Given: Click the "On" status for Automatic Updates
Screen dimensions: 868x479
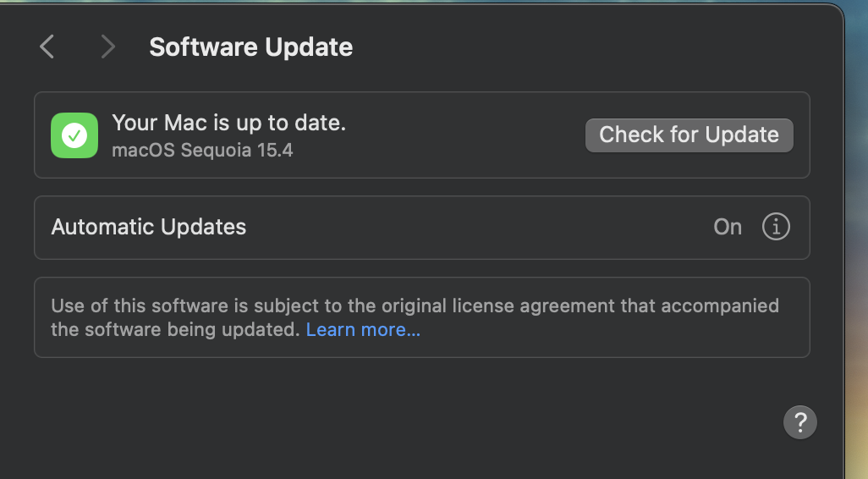Looking at the screenshot, I should (x=728, y=227).
